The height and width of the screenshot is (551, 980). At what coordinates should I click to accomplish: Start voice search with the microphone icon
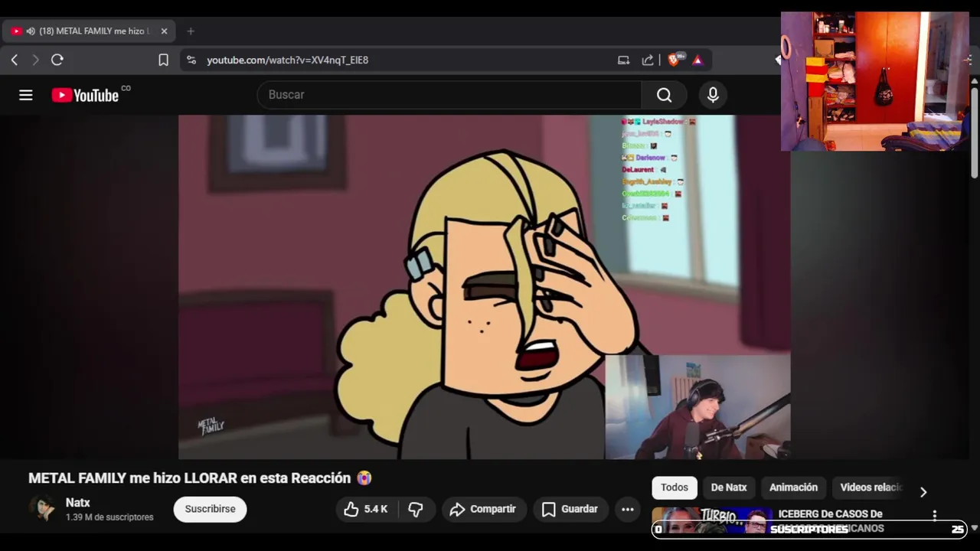713,95
